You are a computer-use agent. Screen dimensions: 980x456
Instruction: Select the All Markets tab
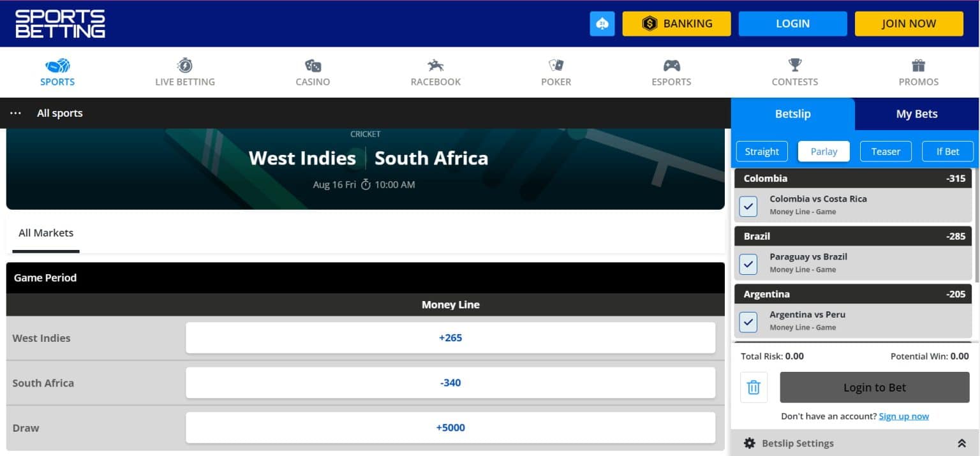(45, 233)
